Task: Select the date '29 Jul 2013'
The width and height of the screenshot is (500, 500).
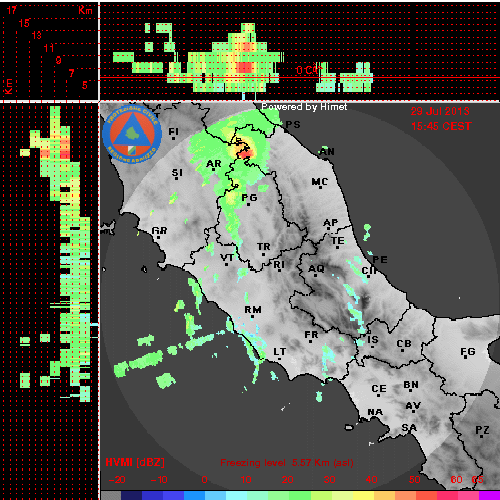Action: (x=440, y=111)
